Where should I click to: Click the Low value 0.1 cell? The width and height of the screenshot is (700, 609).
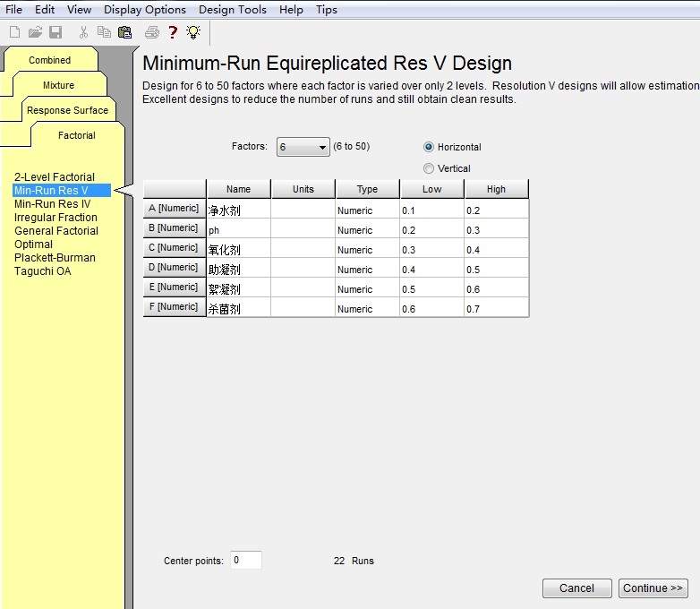coord(431,210)
